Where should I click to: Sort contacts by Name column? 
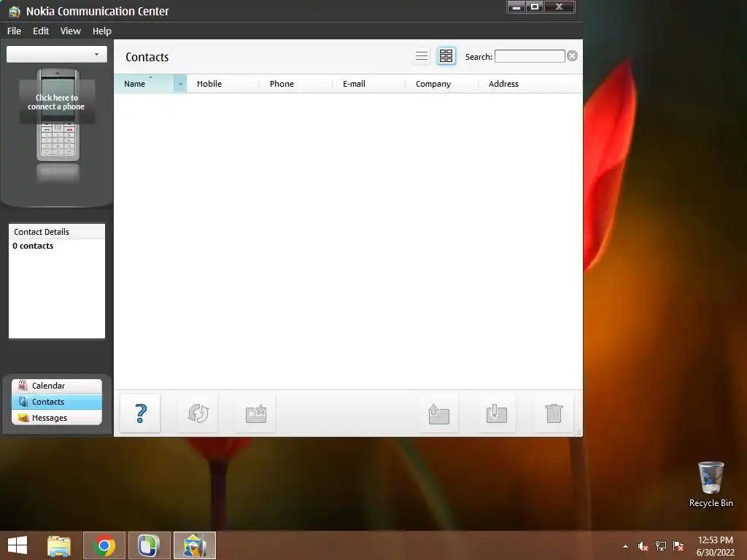point(144,84)
